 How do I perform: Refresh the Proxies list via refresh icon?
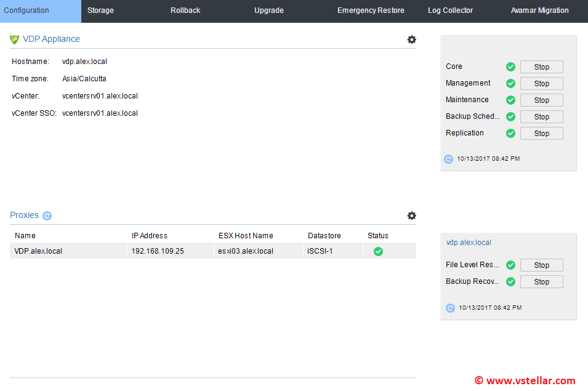(47, 216)
